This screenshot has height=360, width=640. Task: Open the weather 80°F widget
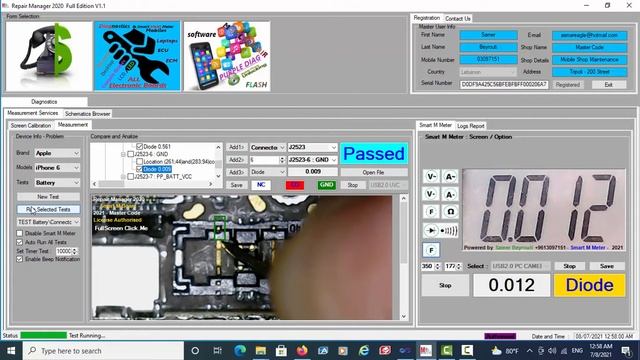505,351
